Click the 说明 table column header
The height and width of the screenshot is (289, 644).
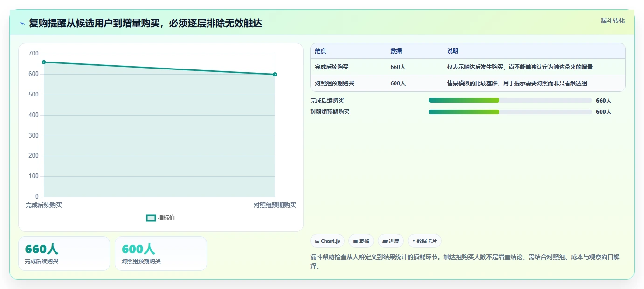(452, 51)
